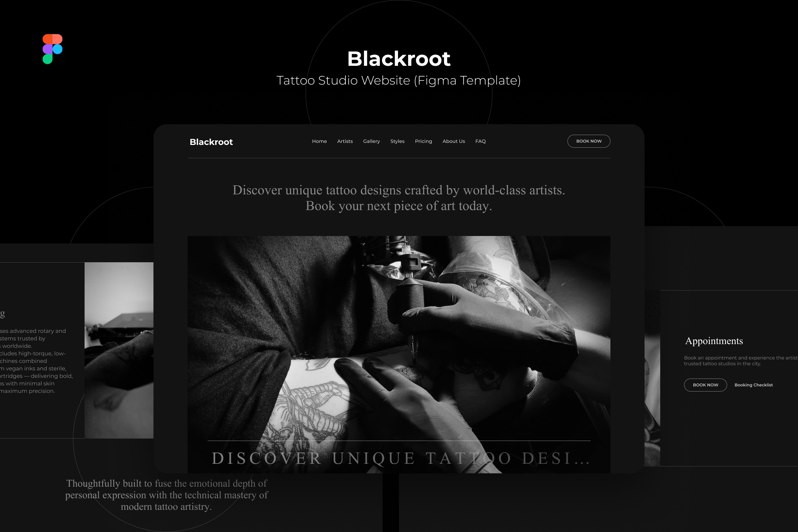
Task: Go to the Artists page
Action: 345,141
